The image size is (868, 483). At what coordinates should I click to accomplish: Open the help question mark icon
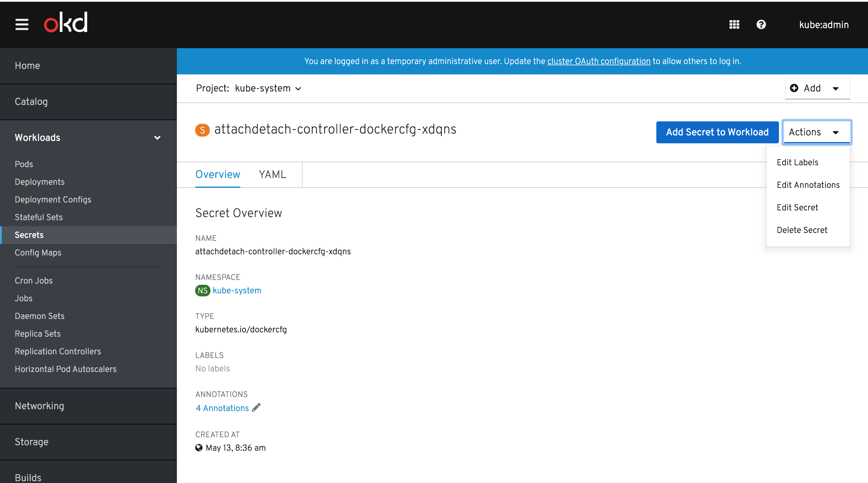761,25
